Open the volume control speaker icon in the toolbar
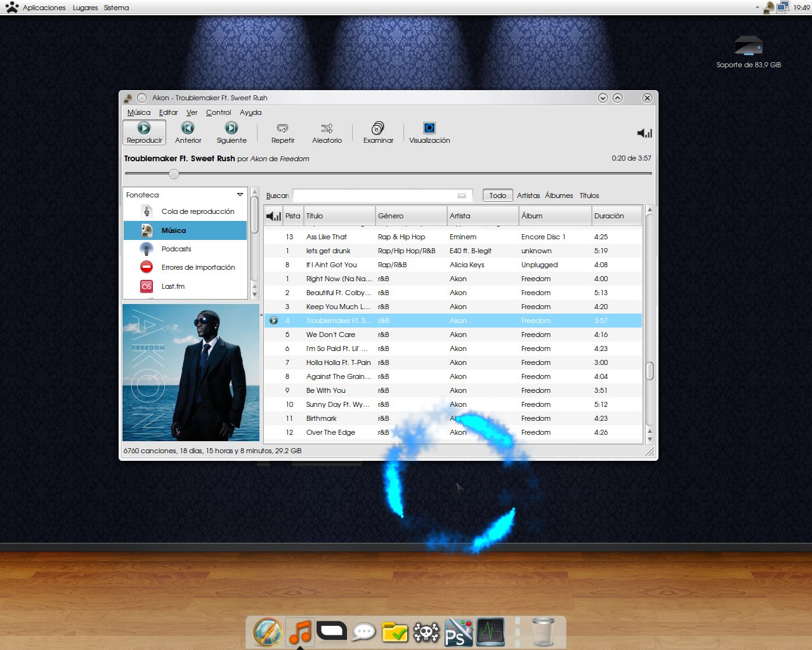This screenshot has height=650, width=812. pos(645,133)
